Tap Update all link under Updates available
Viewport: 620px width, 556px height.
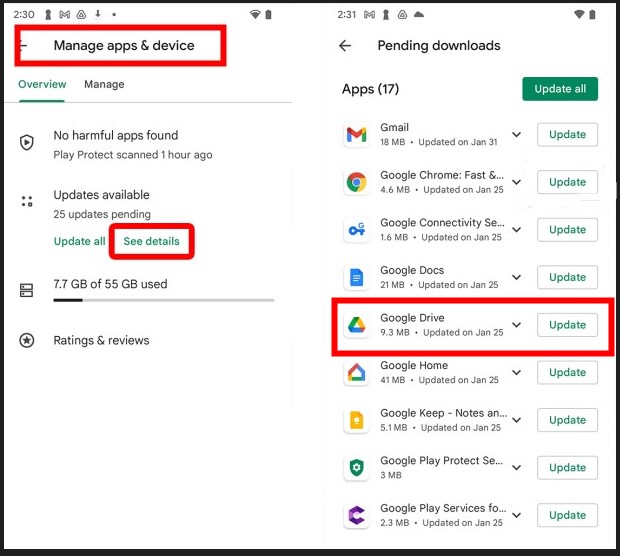pos(79,241)
